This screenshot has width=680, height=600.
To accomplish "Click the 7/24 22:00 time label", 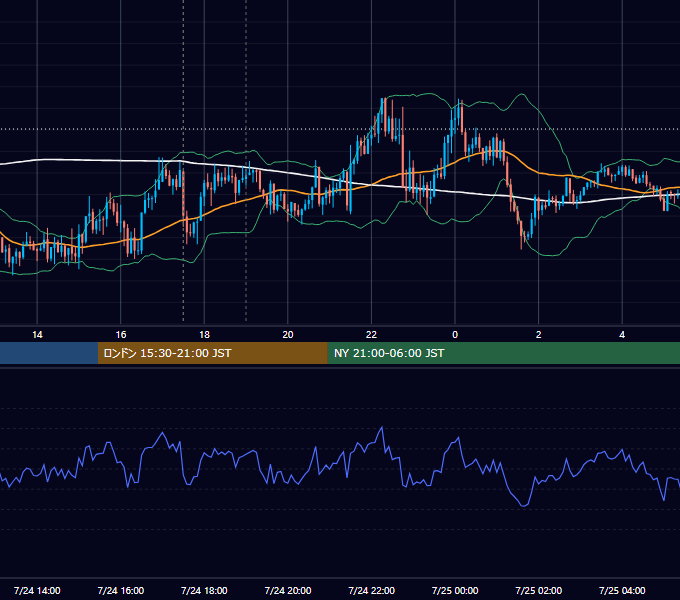I will [372, 590].
